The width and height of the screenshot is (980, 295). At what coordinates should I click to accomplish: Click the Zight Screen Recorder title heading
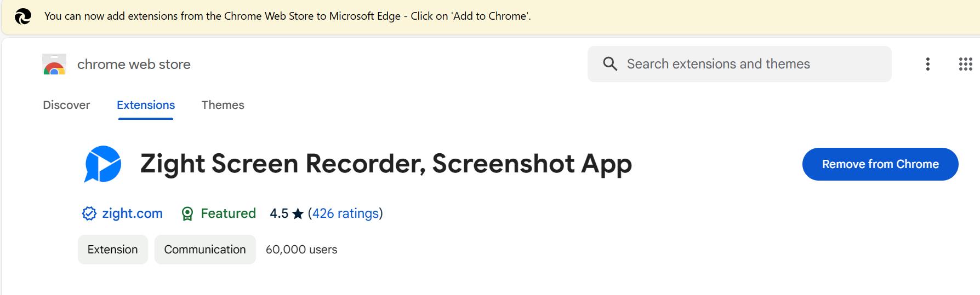pyautogui.click(x=386, y=164)
